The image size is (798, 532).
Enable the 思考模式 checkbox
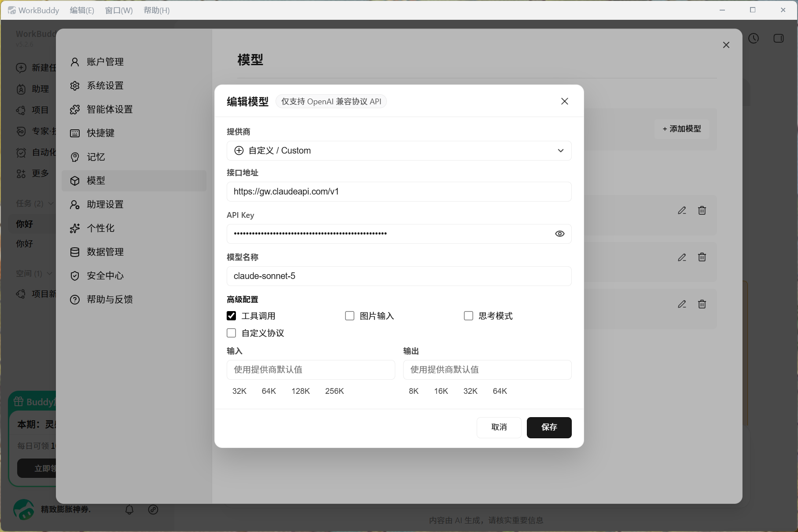pos(469,316)
